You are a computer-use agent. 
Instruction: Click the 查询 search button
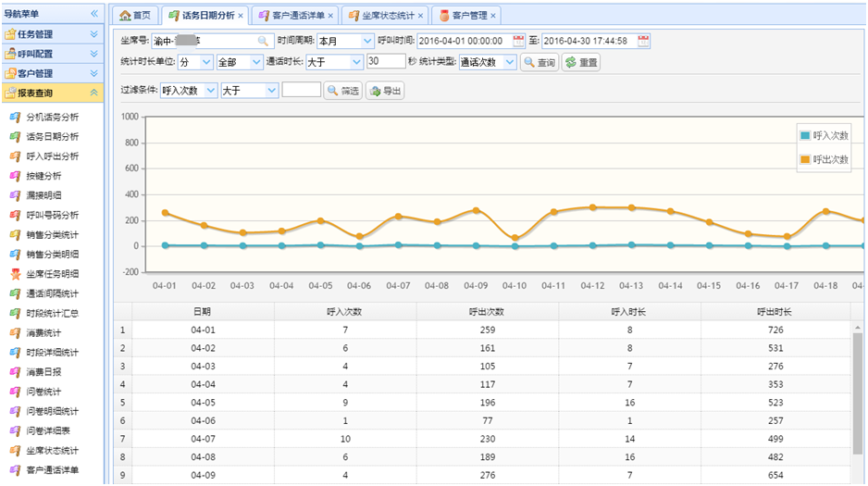[x=539, y=62]
